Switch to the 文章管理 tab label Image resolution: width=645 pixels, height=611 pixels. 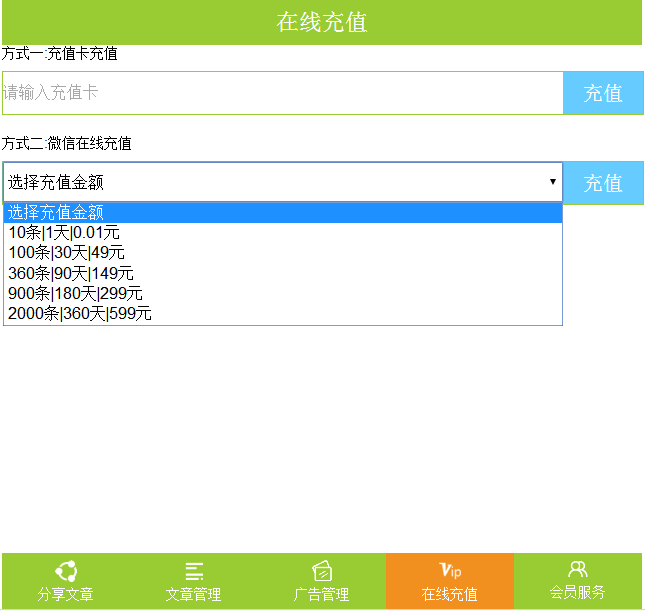click(x=194, y=594)
